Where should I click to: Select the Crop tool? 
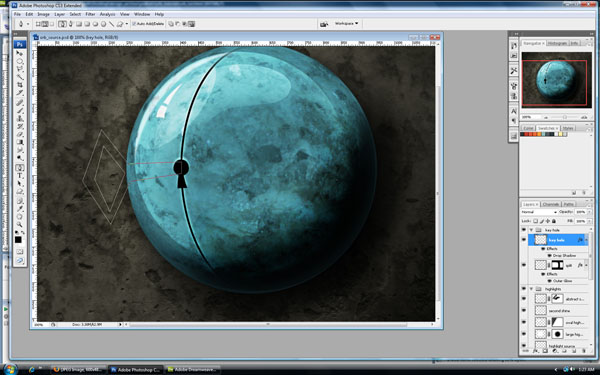20,85
